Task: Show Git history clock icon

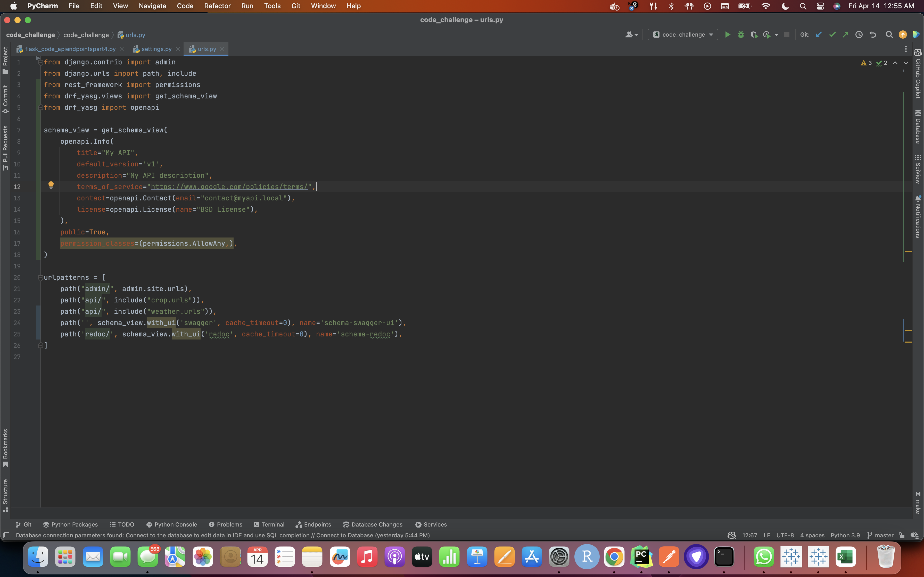Action: 859,35
